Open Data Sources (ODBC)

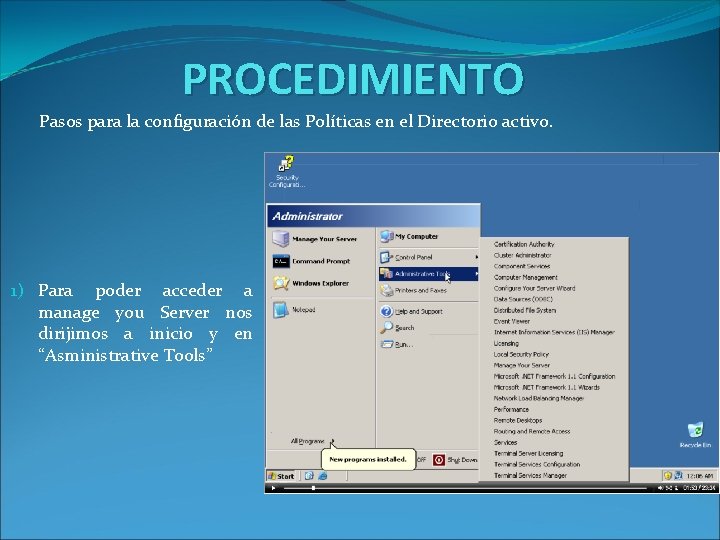click(523, 299)
